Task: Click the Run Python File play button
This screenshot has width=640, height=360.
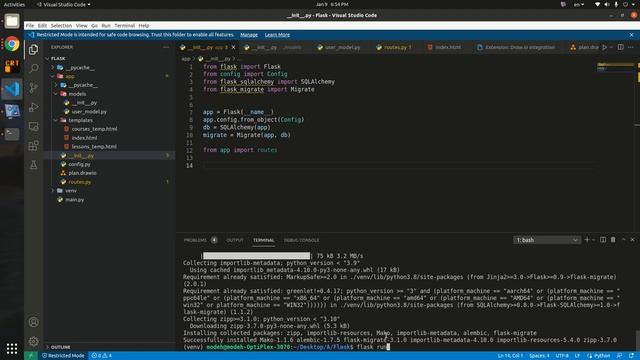Action: (604, 47)
